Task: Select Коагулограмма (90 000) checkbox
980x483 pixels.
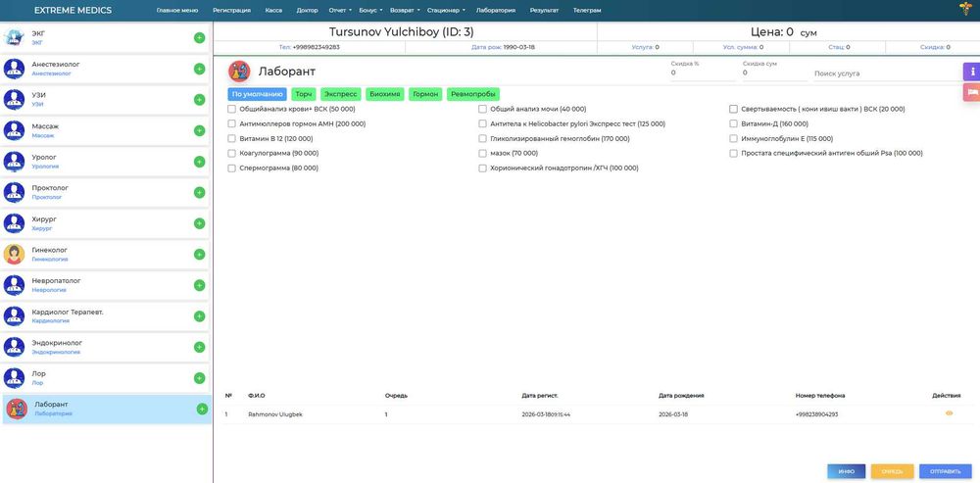Action: click(232, 154)
